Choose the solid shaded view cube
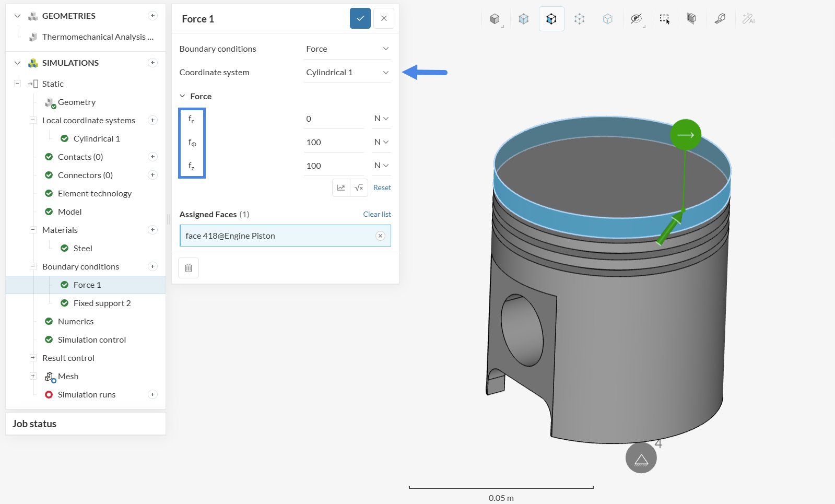The width and height of the screenshot is (835, 504). click(x=495, y=19)
